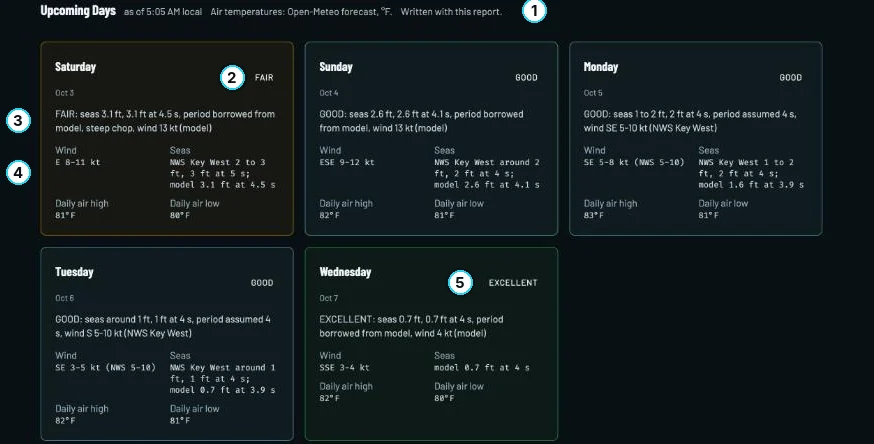
Task: Click "Air temperatures: Open-Meteo forecast, °F." note
Action: (301, 12)
